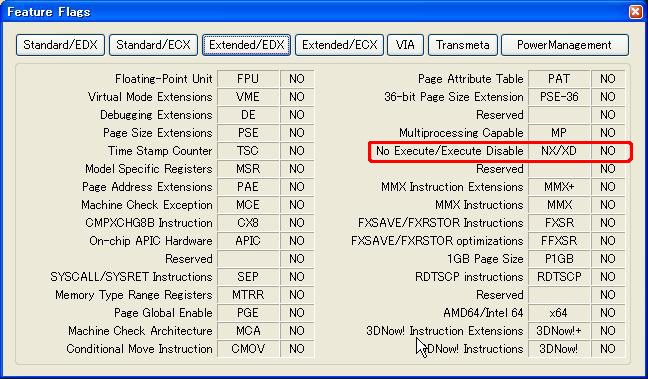Click the No Execute/Execute Disable label

coord(450,151)
